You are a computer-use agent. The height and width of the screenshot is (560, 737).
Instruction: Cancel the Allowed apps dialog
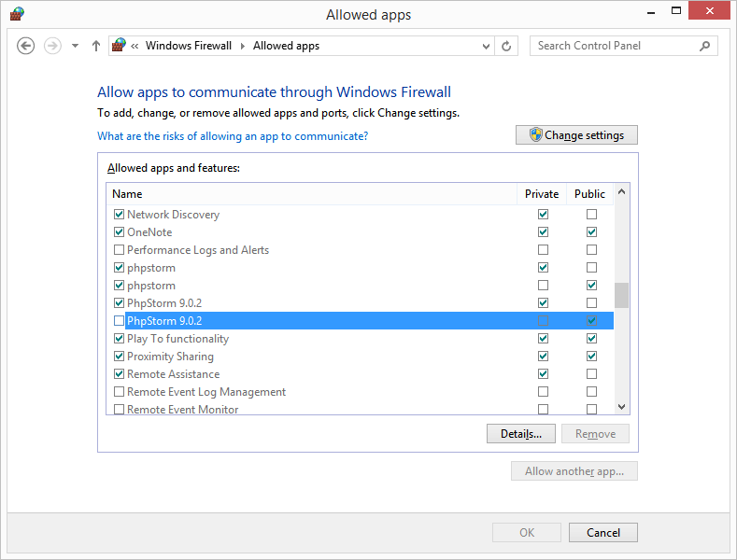coord(603,532)
